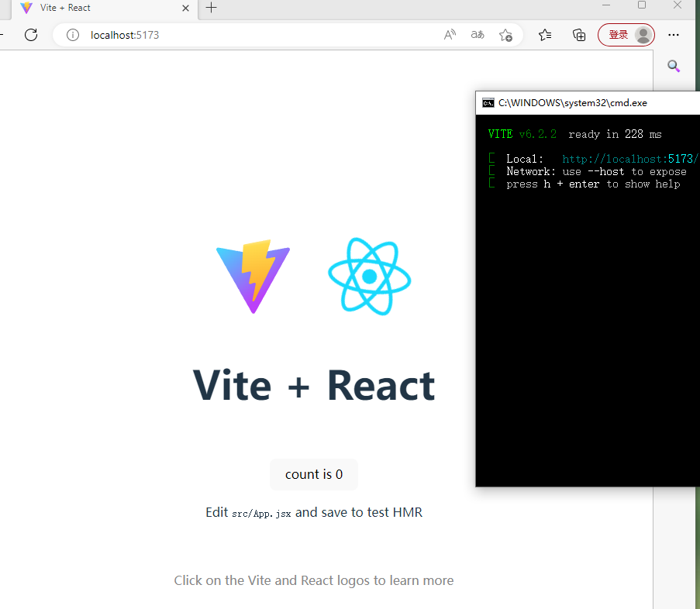Click the src/App.jsx code text
This screenshot has width=700, height=609.
click(x=261, y=514)
